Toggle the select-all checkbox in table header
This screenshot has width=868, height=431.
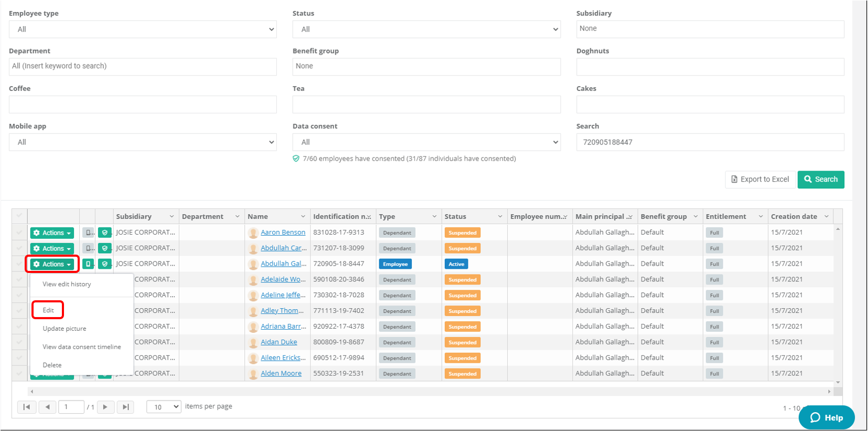pos(19,216)
